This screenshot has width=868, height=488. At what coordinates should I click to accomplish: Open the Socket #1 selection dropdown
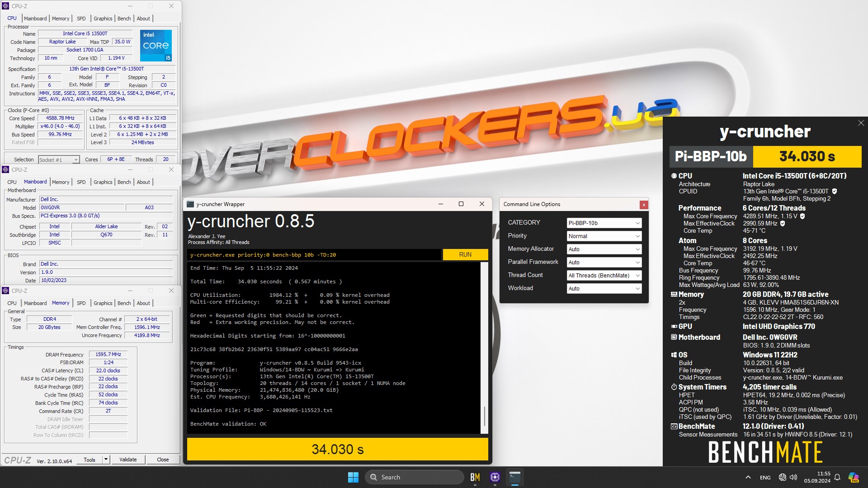point(59,160)
